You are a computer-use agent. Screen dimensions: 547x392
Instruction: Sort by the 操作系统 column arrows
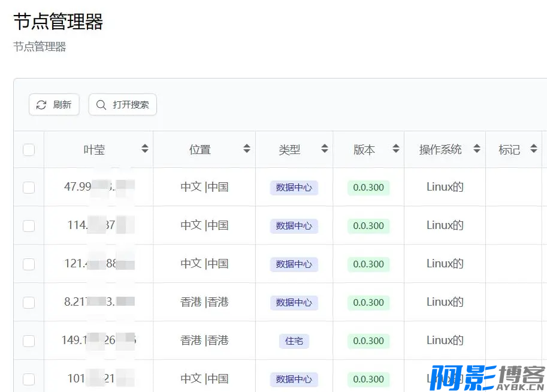(477, 149)
